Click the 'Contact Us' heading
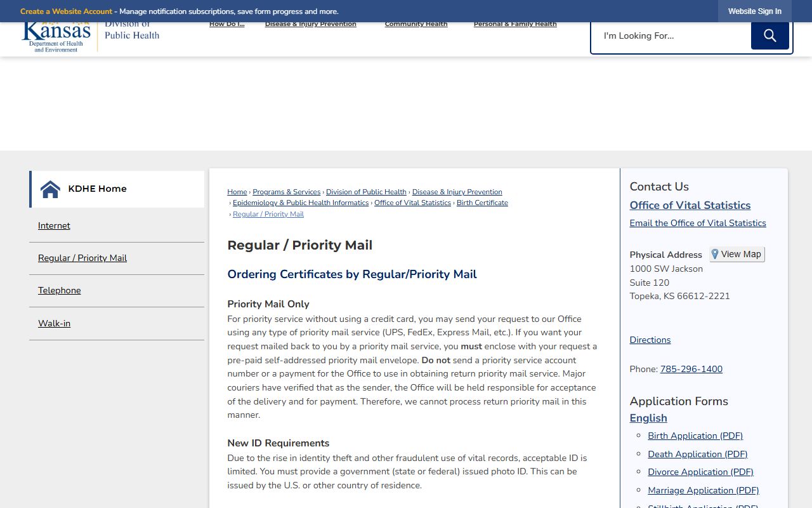812x508 pixels. tap(659, 187)
